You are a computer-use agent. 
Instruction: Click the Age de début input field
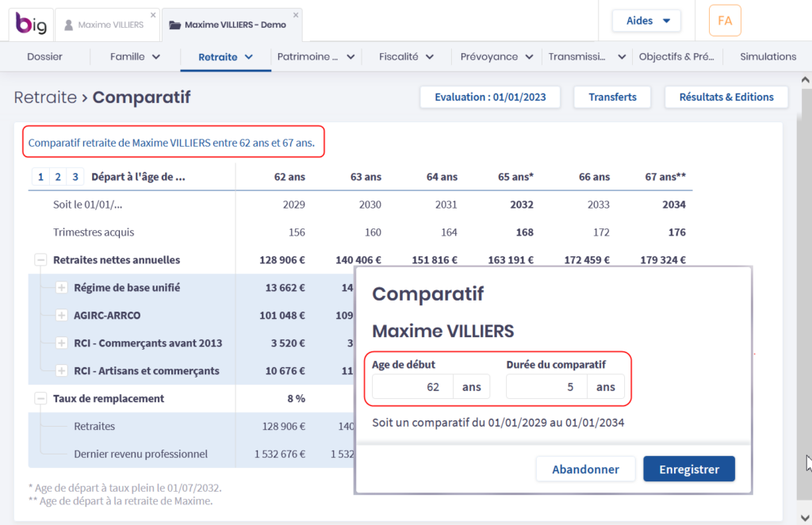[412, 387]
